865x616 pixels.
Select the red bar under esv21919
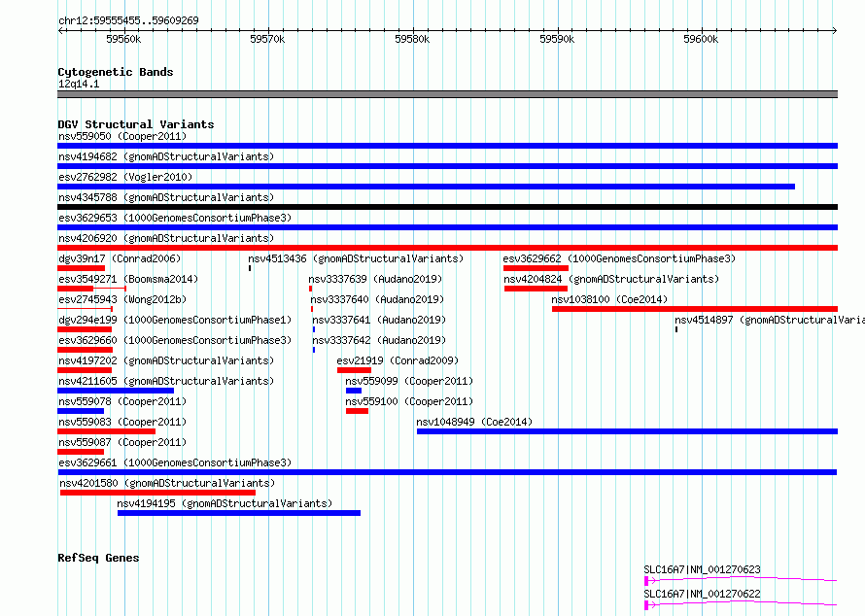pyautogui.click(x=354, y=370)
